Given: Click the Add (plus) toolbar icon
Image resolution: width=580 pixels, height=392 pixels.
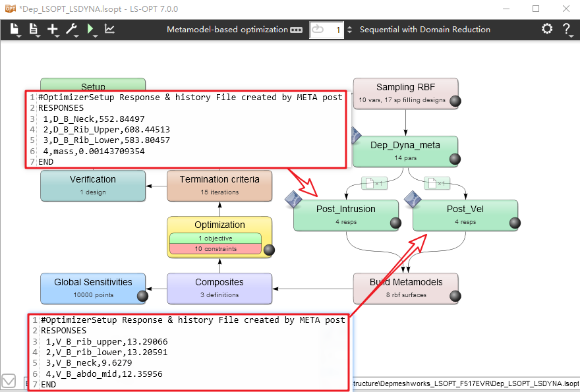Looking at the screenshot, I should (x=53, y=29).
